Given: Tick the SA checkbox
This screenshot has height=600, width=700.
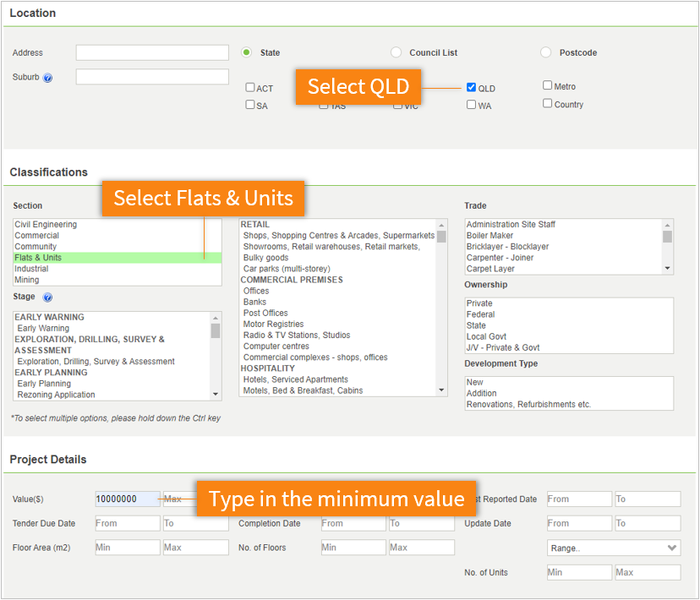Looking at the screenshot, I should 250,105.
